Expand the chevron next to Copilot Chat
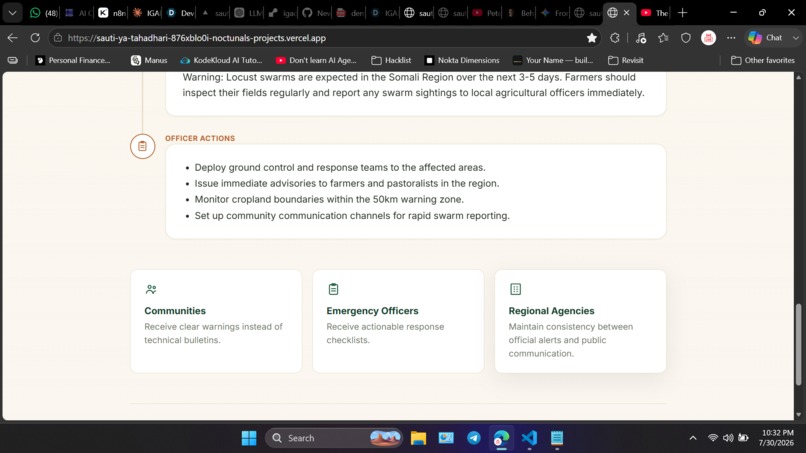This screenshot has height=453, width=806. 796,38
